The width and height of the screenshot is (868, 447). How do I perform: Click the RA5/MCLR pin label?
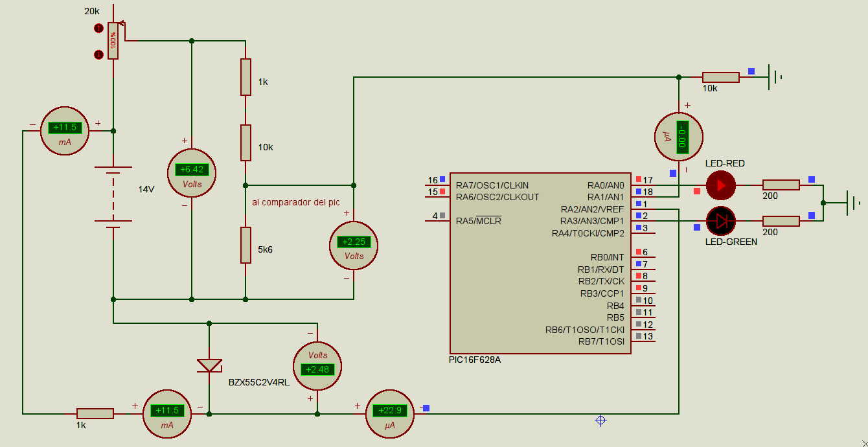coord(479,221)
